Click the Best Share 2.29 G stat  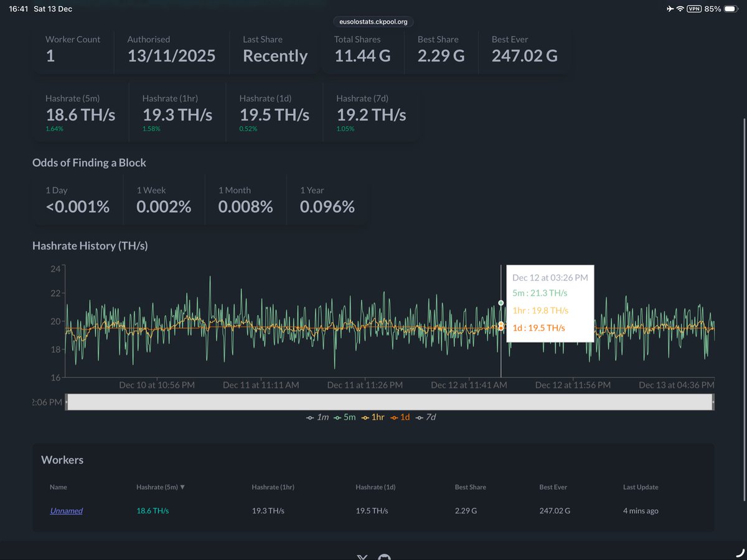pyautogui.click(x=441, y=50)
